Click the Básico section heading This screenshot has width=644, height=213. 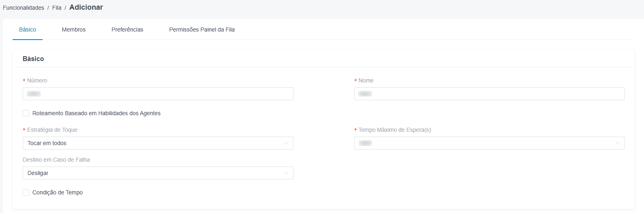click(33, 59)
